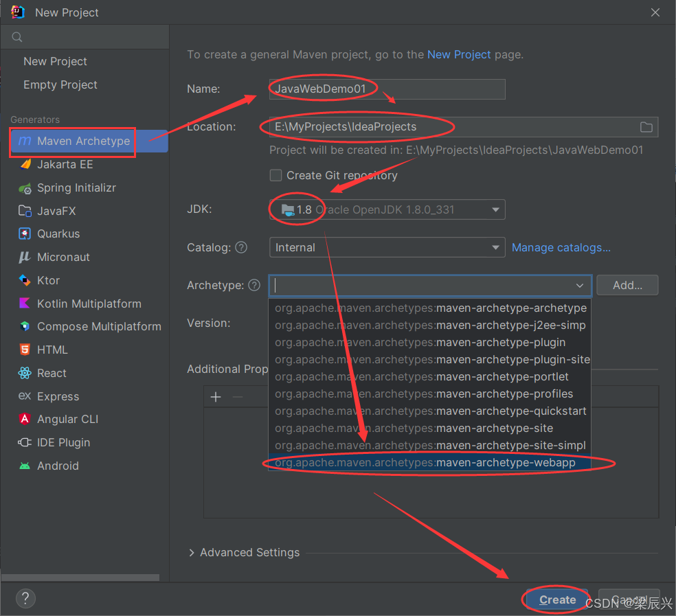Open the Manage catalogs... link
676x616 pixels.
point(561,247)
